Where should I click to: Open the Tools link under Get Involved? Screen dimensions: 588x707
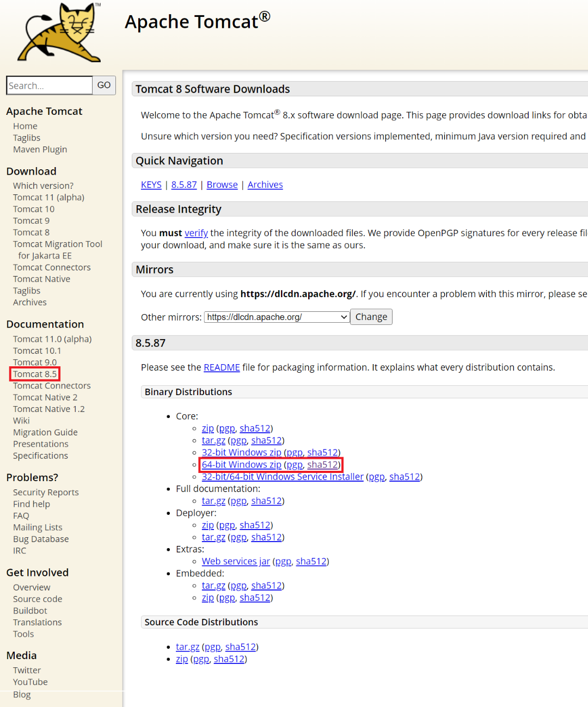23,634
